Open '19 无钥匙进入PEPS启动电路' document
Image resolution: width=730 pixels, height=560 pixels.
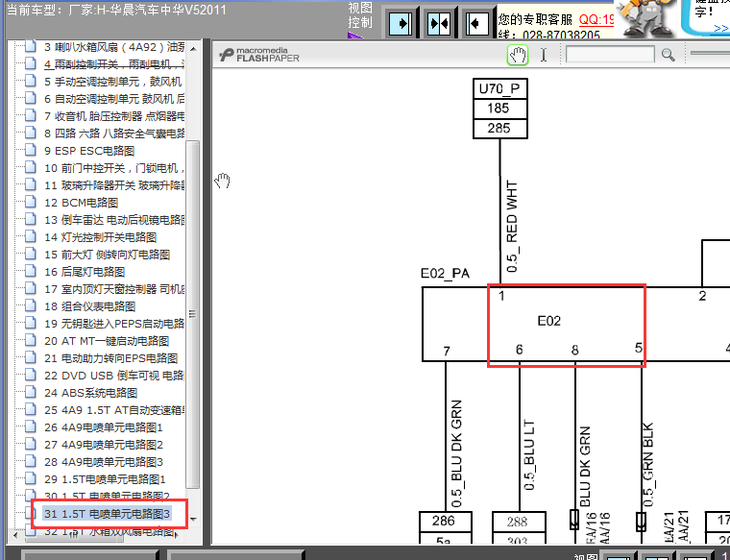tap(114, 324)
